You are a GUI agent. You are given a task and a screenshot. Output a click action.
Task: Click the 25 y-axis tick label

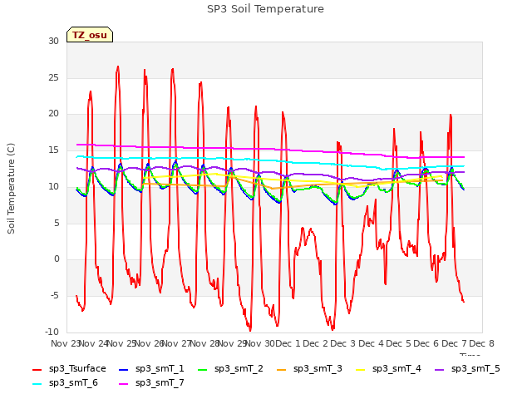click(53, 77)
